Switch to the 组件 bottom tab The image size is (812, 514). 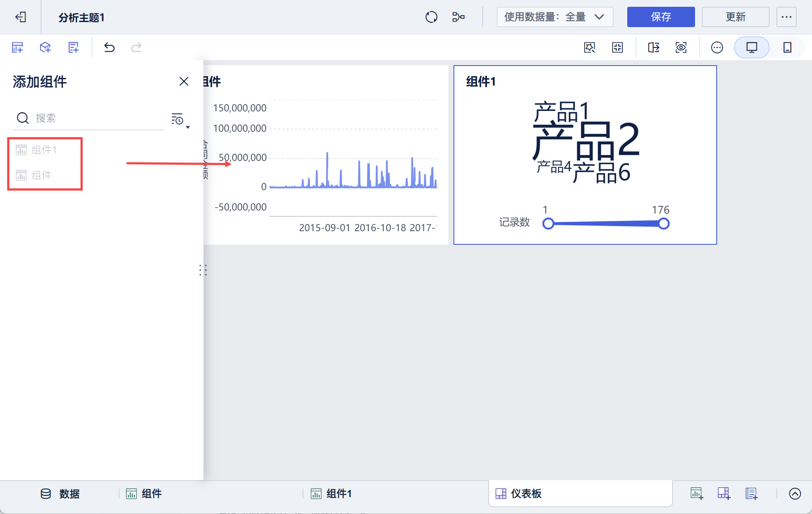[x=144, y=494]
